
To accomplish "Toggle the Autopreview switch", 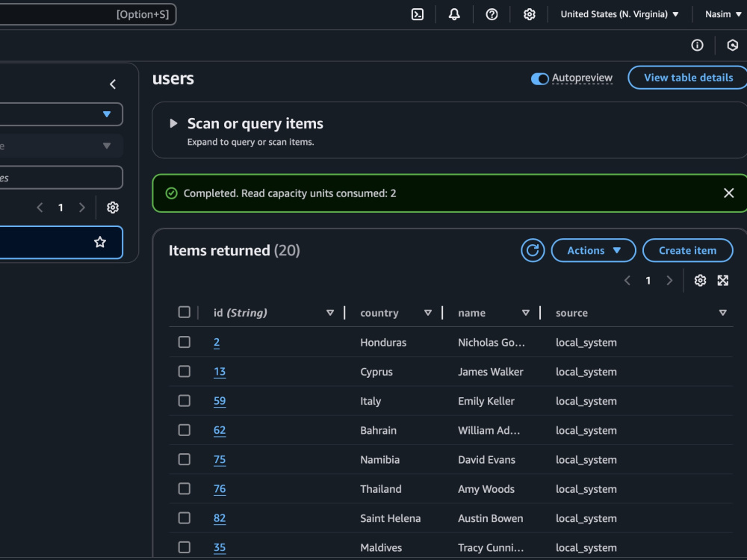I will pyautogui.click(x=540, y=78).
